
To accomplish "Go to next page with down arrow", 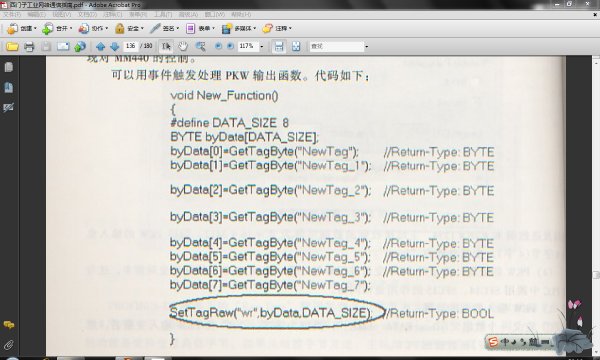I will (114, 47).
